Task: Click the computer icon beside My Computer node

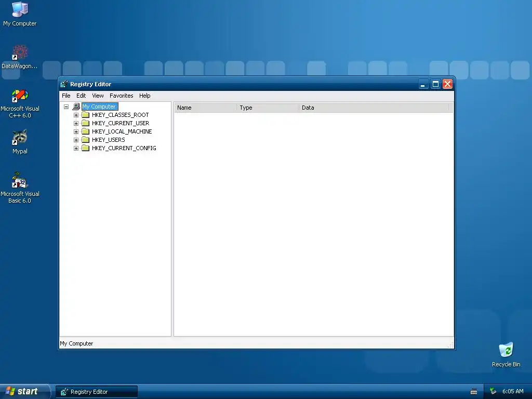Action: pyautogui.click(x=76, y=107)
